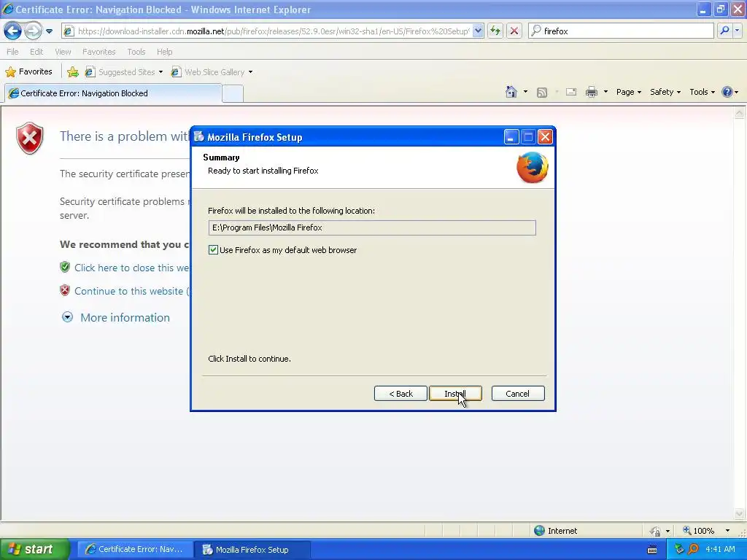Click the Read Mail icon
The height and width of the screenshot is (560, 747).
[571, 92]
